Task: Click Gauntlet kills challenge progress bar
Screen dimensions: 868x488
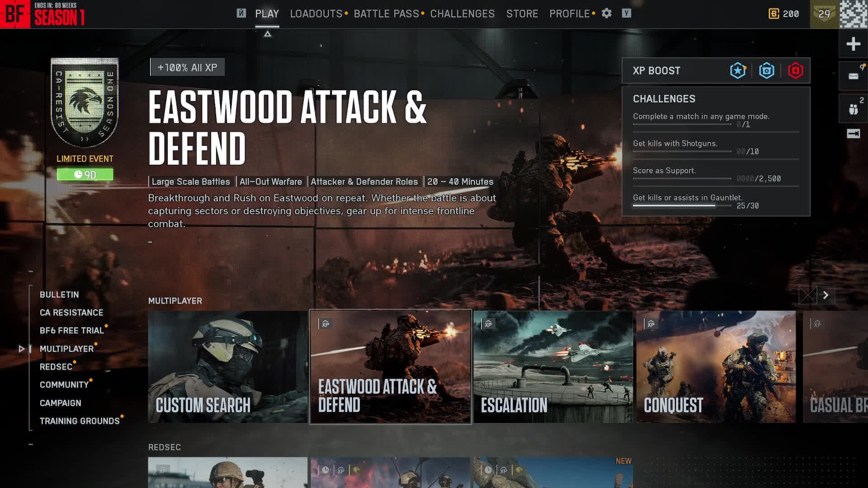Action: 682,206
